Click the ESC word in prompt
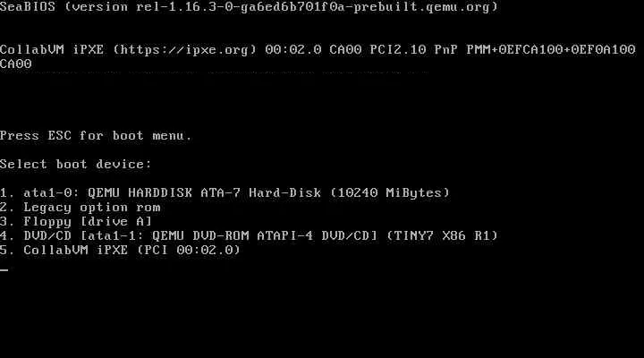The height and width of the screenshot is (358, 644). click(x=60, y=136)
